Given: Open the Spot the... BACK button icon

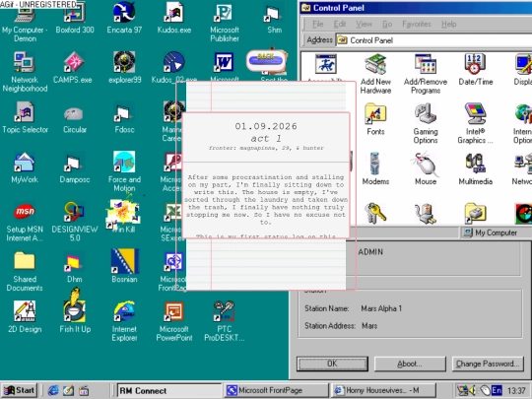Looking at the screenshot, I should [x=266, y=61].
